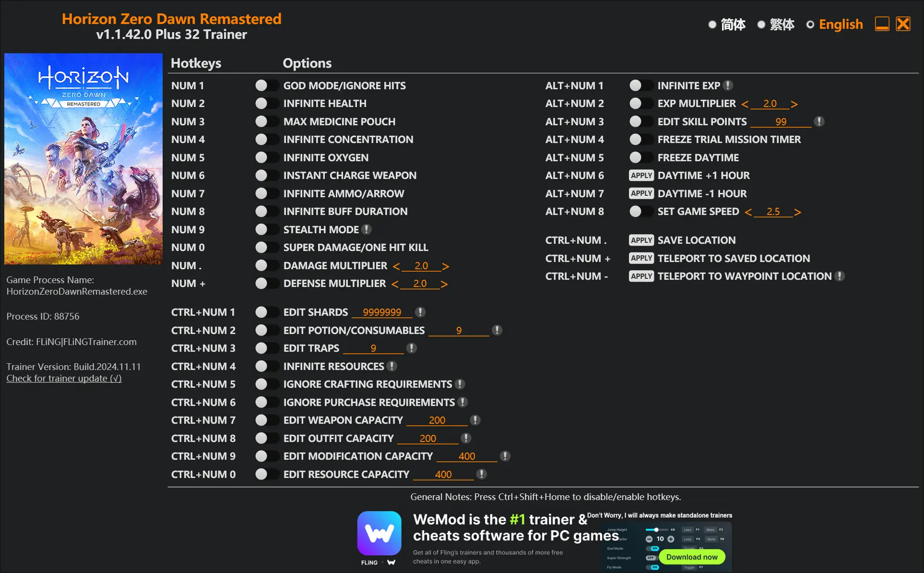Adjust DAMAGE MULTIPLIER value arrow right
Image resolution: width=924 pixels, height=573 pixels.
pyautogui.click(x=449, y=266)
